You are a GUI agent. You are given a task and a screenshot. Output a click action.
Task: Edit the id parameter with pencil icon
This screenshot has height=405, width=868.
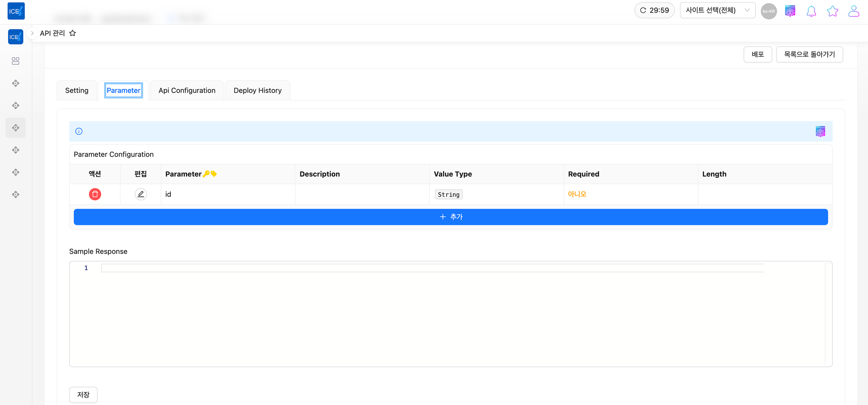click(141, 194)
